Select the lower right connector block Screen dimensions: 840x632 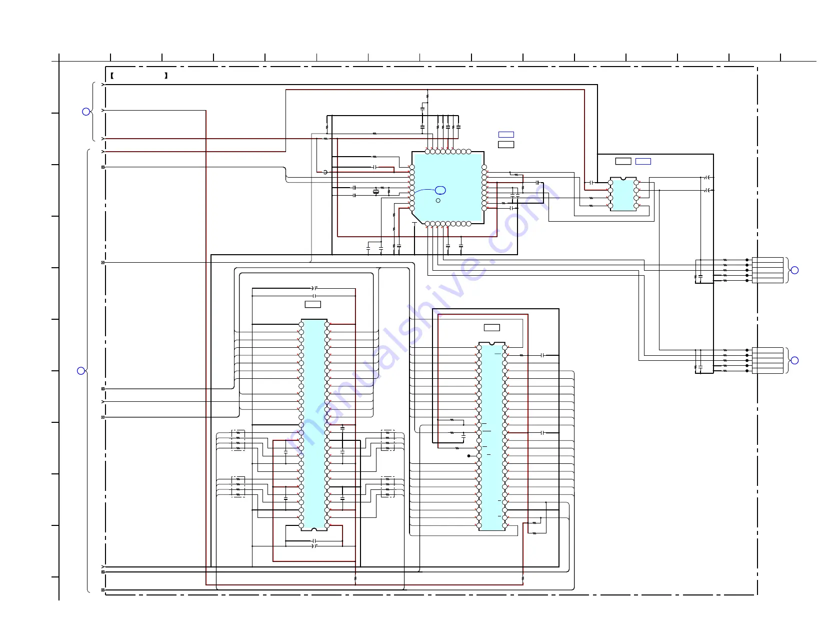[767, 360]
